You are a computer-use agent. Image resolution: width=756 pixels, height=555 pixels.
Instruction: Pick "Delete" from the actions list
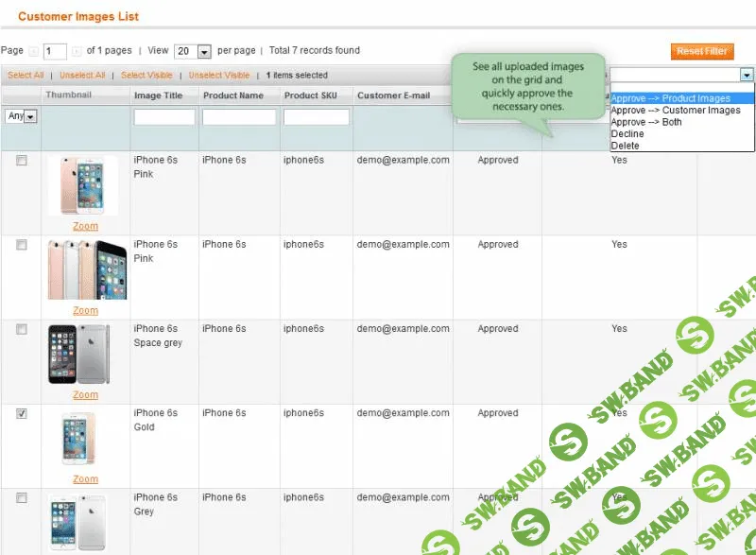pyautogui.click(x=626, y=146)
